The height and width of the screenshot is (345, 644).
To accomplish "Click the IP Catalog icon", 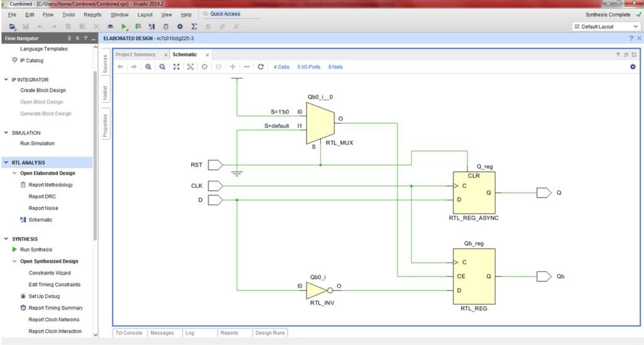I will point(15,60).
